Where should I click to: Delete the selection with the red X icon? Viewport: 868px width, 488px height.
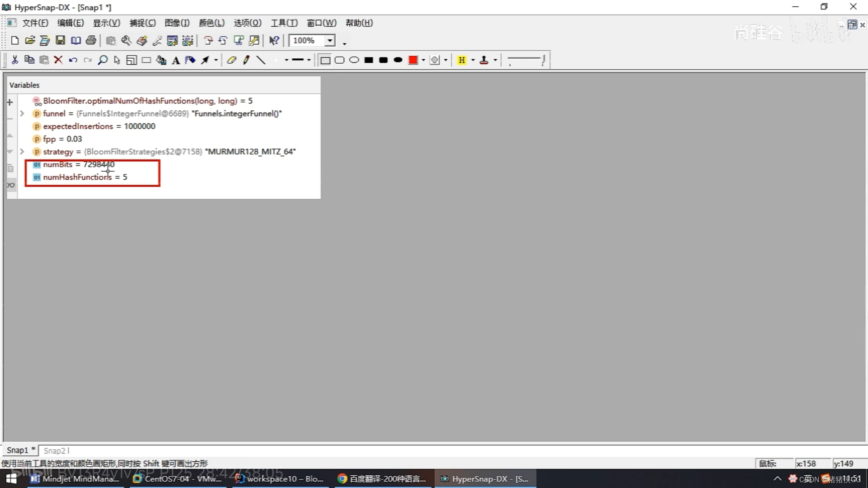point(58,60)
